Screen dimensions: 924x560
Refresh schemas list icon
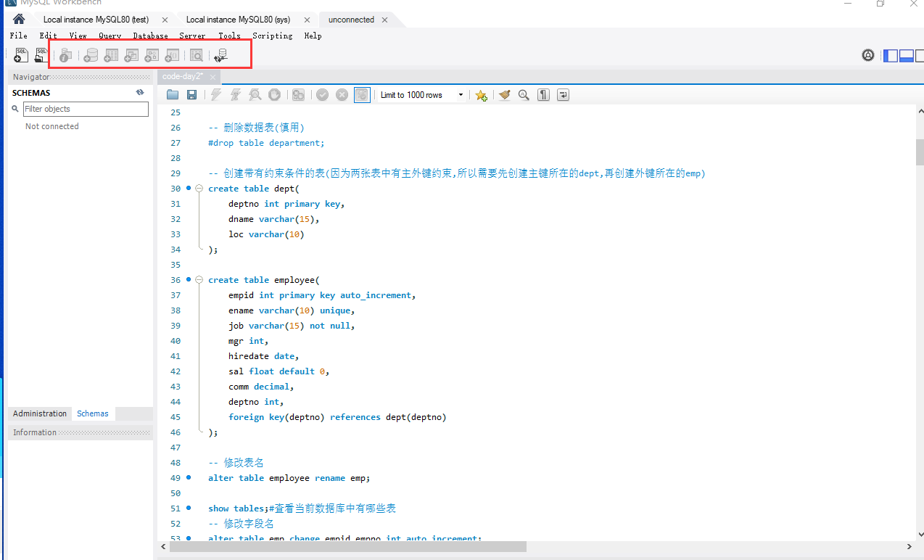tap(140, 93)
